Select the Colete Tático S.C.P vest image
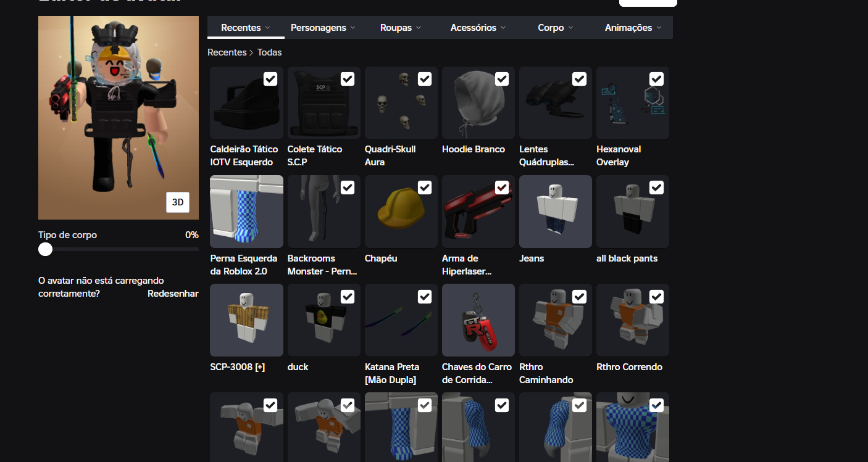This screenshot has width=868, height=462. tap(323, 103)
